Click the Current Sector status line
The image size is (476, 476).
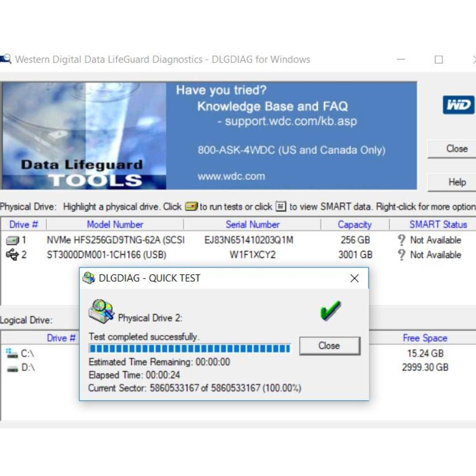(195, 388)
